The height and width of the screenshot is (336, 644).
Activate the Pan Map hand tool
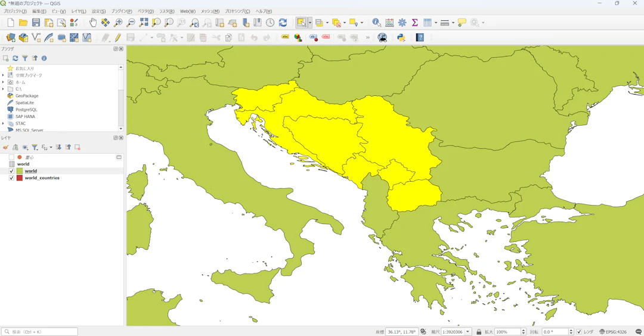[x=93, y=23]
